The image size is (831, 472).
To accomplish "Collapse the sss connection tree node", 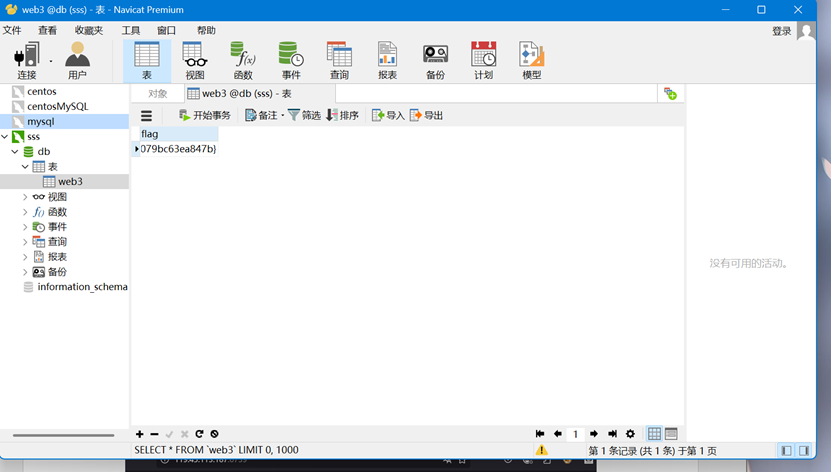I will click(x=5, y=137).
